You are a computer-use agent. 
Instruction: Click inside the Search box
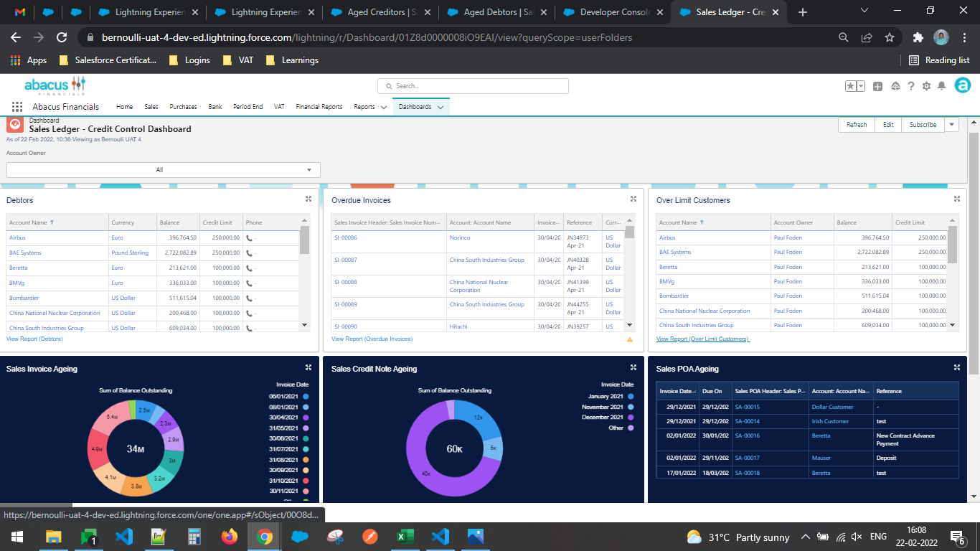coord(473,86)
